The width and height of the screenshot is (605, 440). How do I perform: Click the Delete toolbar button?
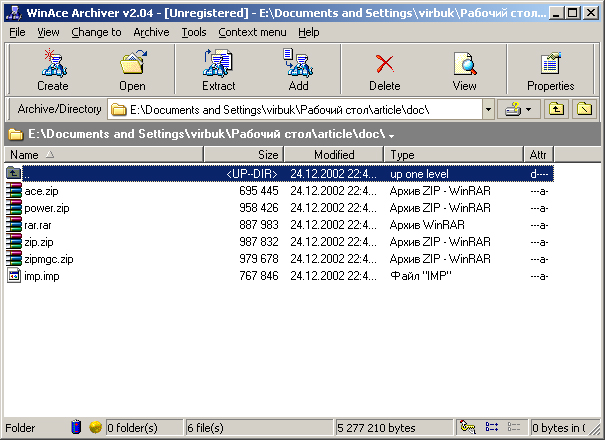(x=384, y=69)
